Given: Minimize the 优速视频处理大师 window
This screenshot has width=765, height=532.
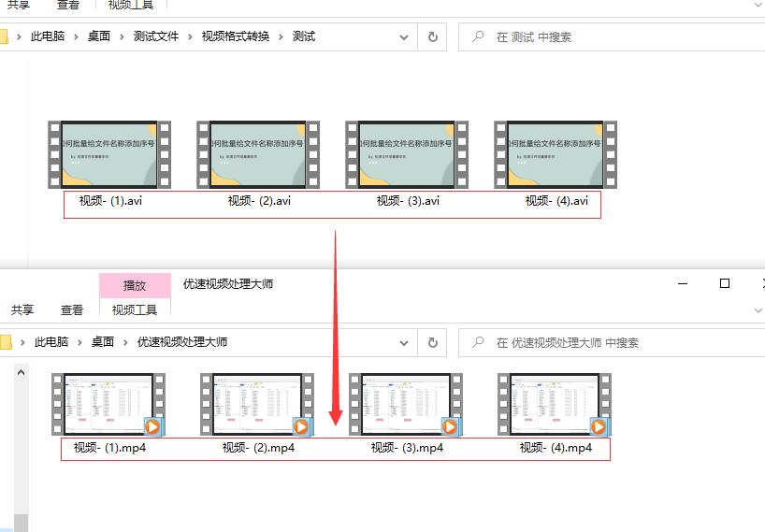Looking at the screenshot, I should pyautogui.click(x=683, y=283).
